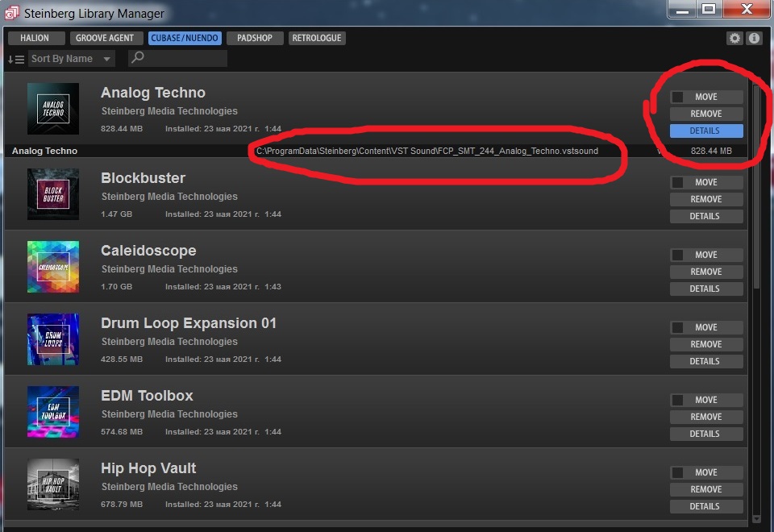Click the Drum Loops cover thumbnail
Screen dimensions: 774x532
click(53, 339)
